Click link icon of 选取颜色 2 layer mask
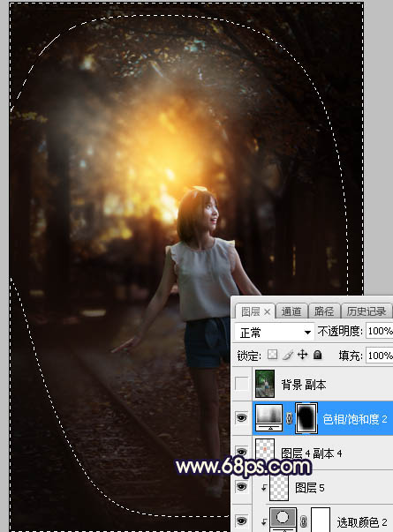This screenshot has width=393, height=532. click(x=303, y=521)
